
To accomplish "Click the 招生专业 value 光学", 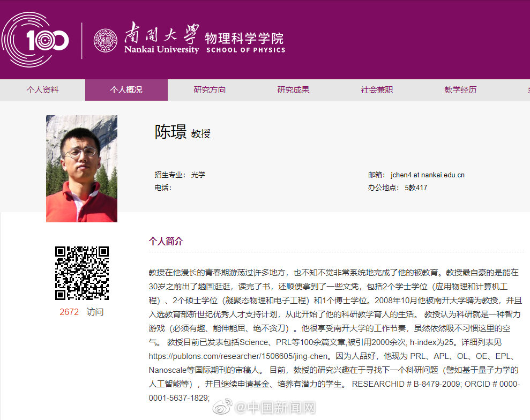I will (198, 175).
